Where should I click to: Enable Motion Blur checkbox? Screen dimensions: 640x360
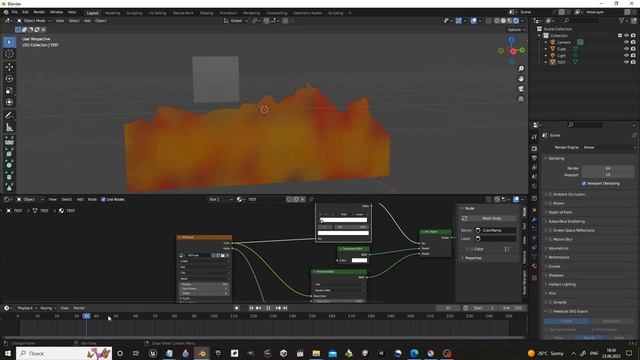pyautogui.click(x=550, y=239)
